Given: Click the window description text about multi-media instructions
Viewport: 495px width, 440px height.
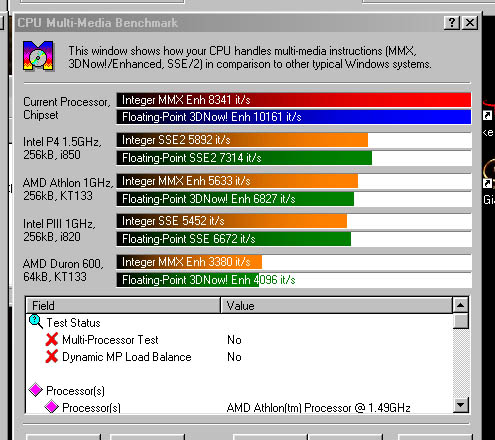Looking at the screenshot, I should (250, 57).
